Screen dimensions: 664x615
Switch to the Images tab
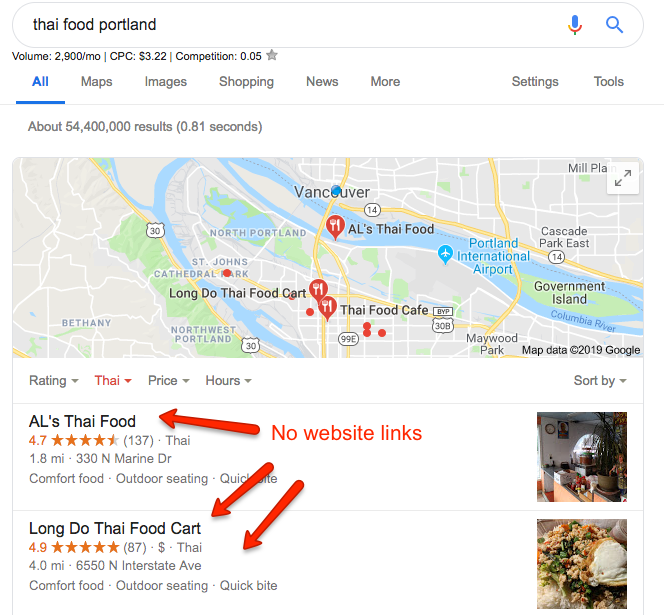(x=166, y=81)
